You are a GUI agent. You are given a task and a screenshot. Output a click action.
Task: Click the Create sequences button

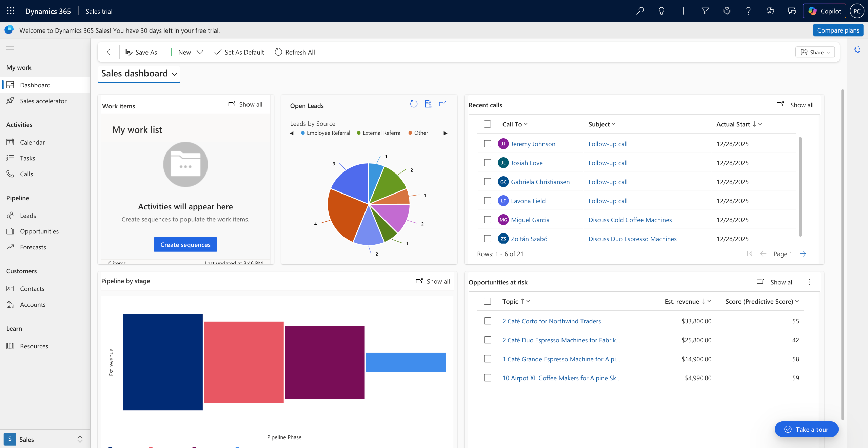185,244
